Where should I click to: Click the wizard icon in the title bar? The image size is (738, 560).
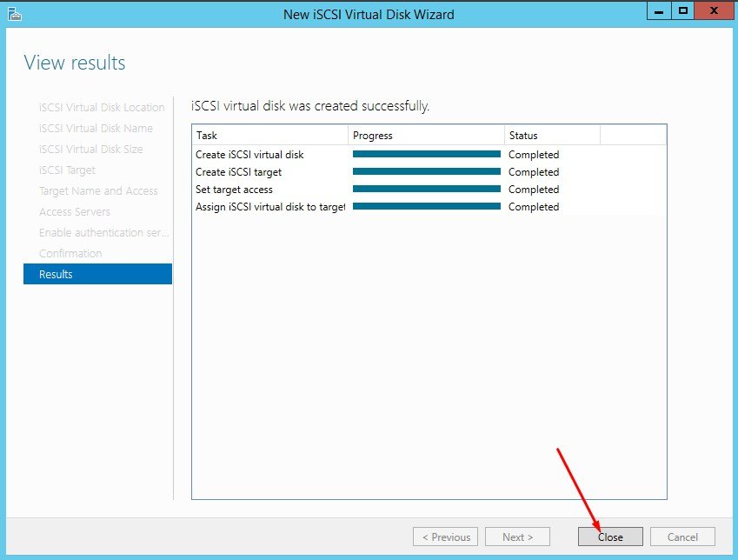coord(15,14)
